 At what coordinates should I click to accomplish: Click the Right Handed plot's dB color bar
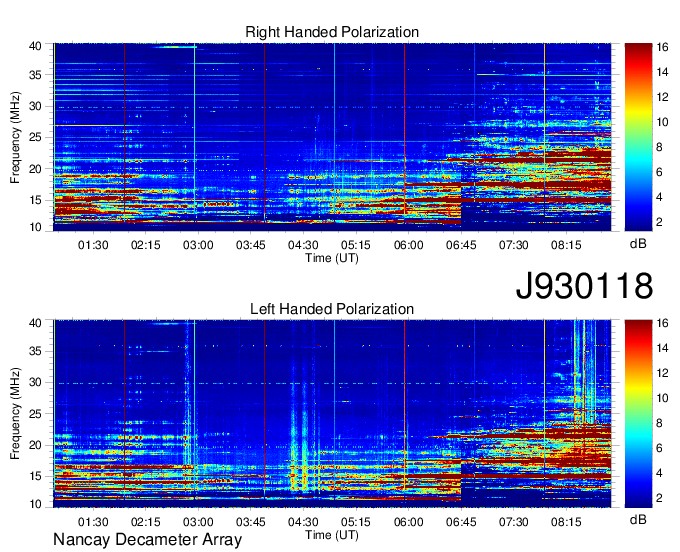point(638,137)
